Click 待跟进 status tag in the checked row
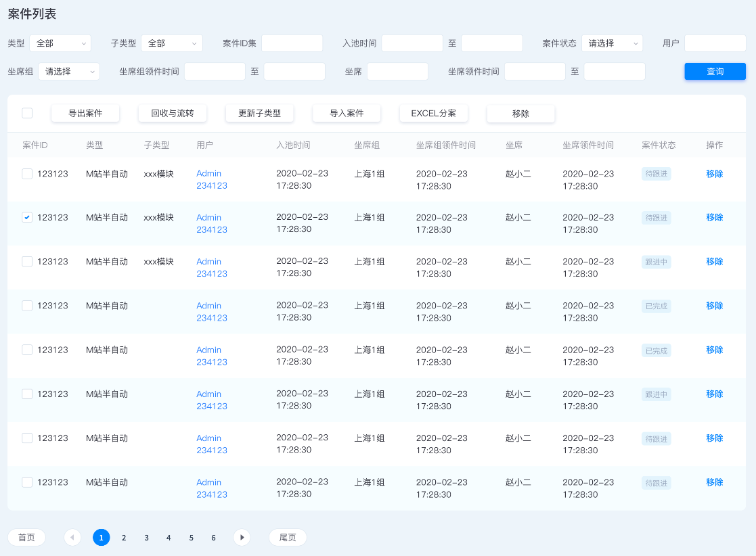 point(657,218)
